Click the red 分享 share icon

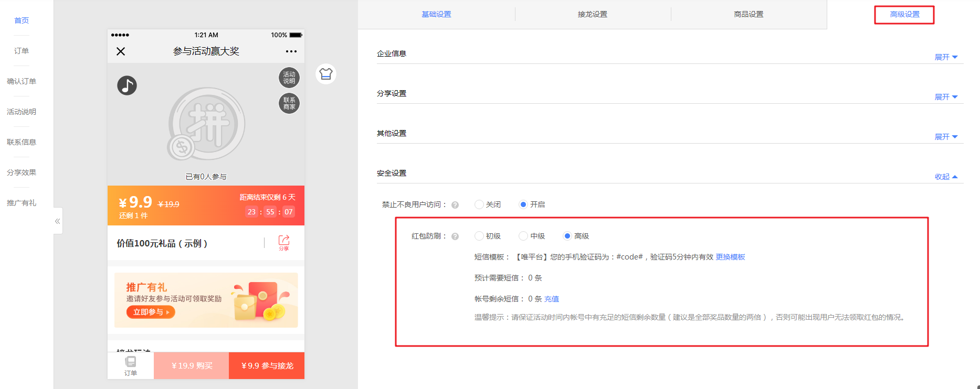point(284,243)
